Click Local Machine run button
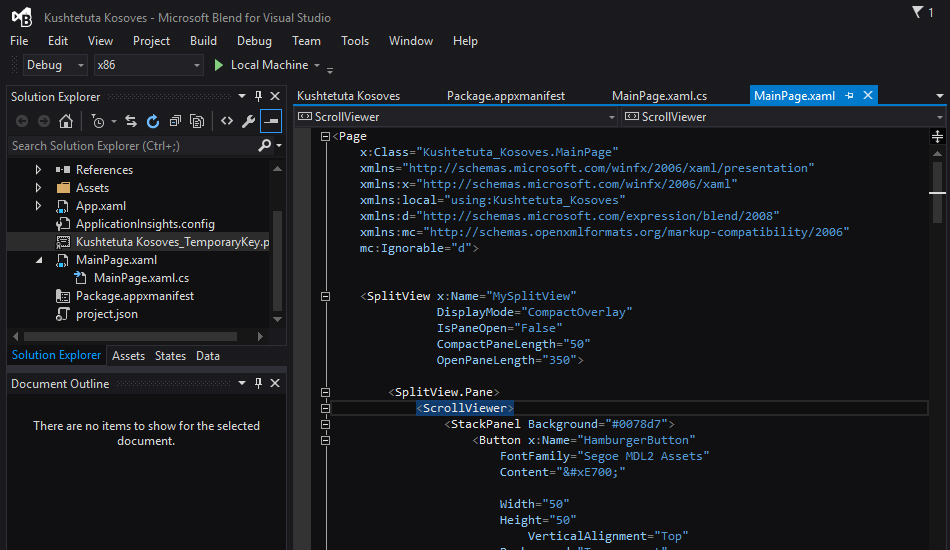The height and width of the screenshot is (550, 950). pyautogui.click(x=263, y=65)
